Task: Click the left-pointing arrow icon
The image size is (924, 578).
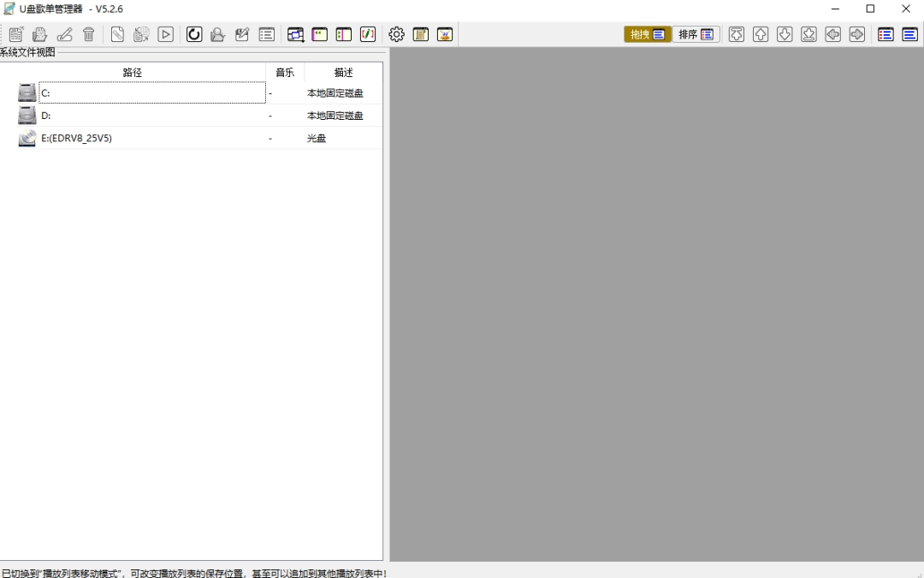Action: tap(832, 34)
